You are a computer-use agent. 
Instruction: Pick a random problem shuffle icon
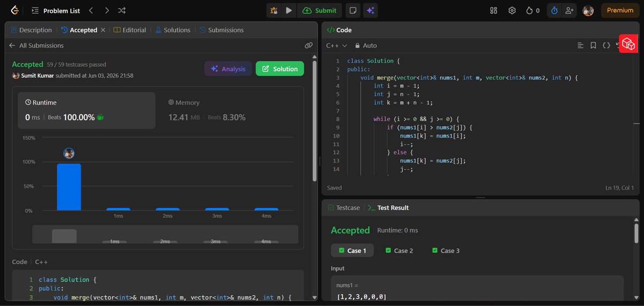(122, 10)
